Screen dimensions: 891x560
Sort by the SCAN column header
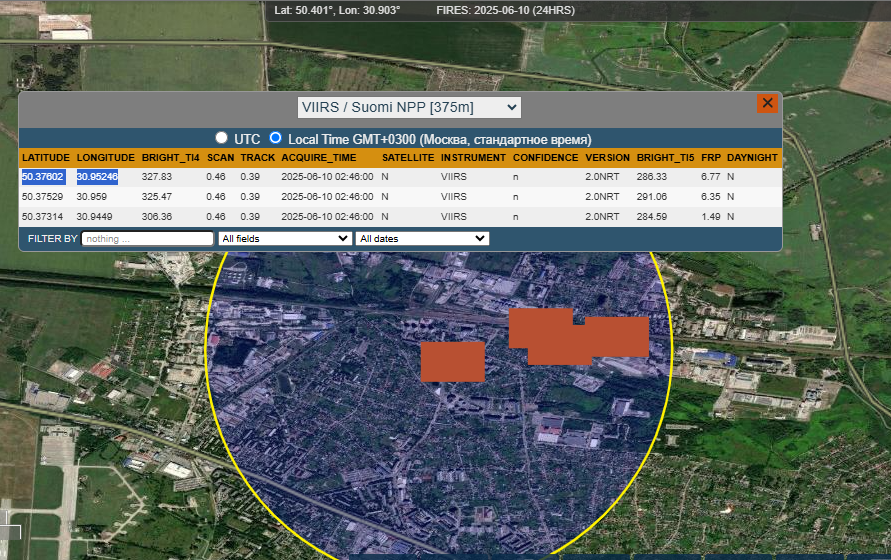(x=220, y=157)
